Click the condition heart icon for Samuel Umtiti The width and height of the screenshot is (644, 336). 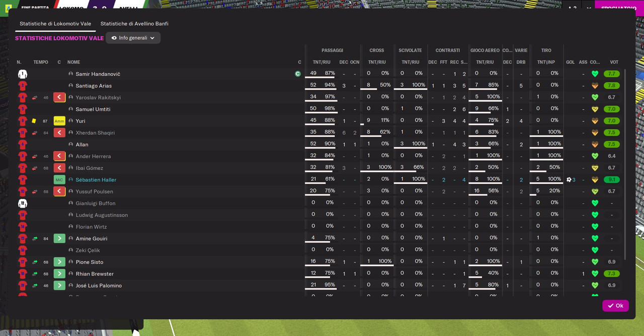(x=595, y=109)
